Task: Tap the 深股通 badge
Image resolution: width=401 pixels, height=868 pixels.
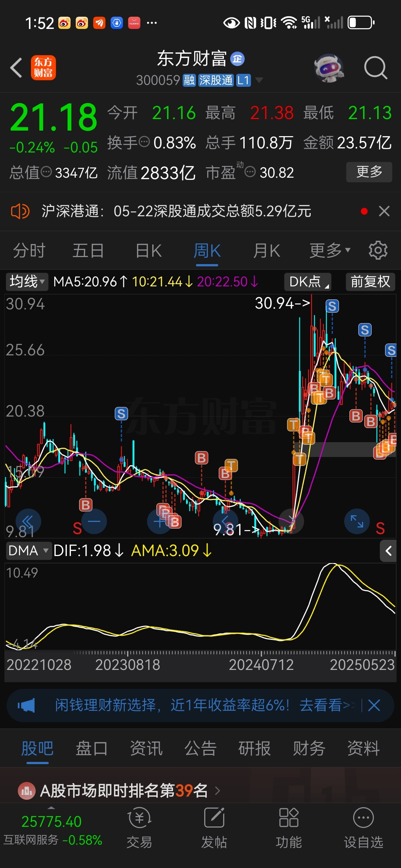Action: click(216, 80)
